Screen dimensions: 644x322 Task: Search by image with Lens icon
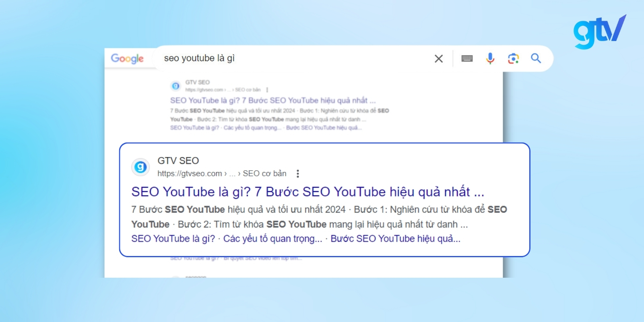pyautogui.click(x=513, y=59)
